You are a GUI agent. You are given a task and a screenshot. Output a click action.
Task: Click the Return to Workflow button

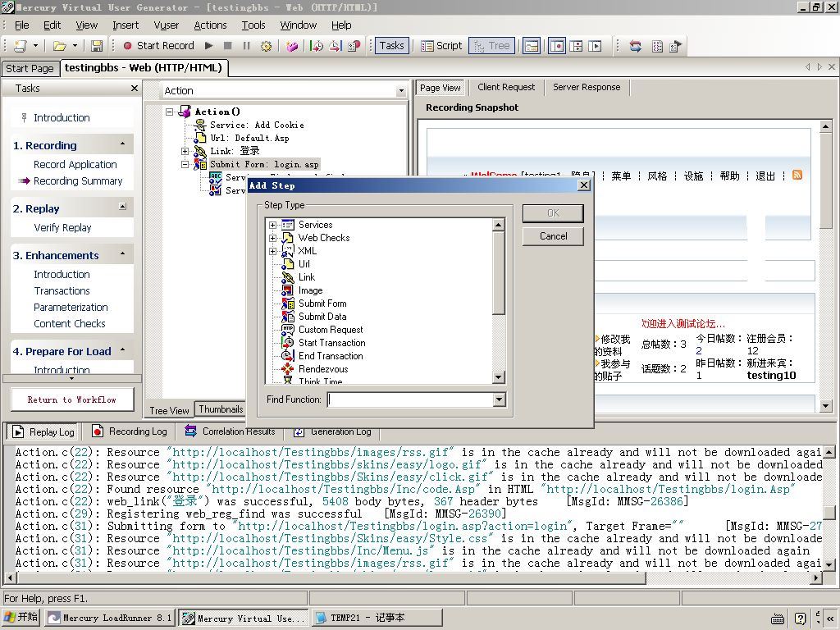[x=72, y=399]
